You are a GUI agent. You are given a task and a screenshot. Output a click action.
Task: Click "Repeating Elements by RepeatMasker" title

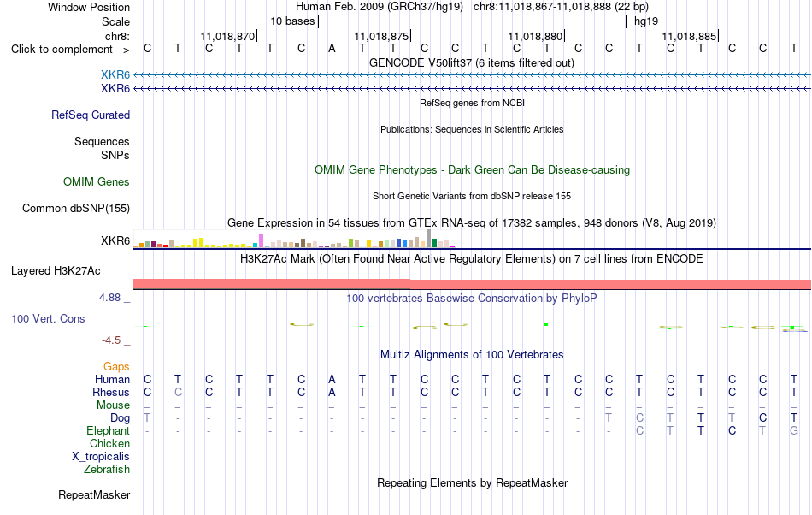(472, 483)
